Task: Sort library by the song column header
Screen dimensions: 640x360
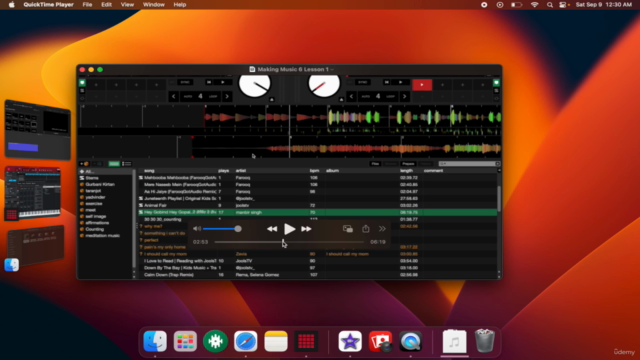Action: [x=149, y=171]
